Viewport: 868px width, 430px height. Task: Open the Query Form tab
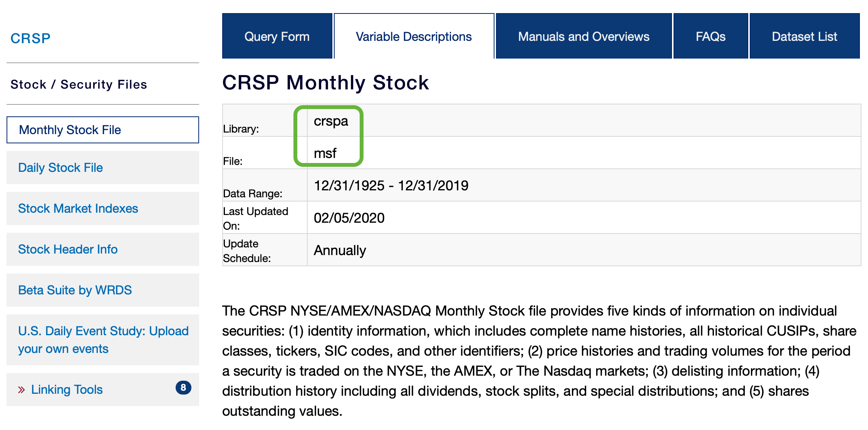277,36
